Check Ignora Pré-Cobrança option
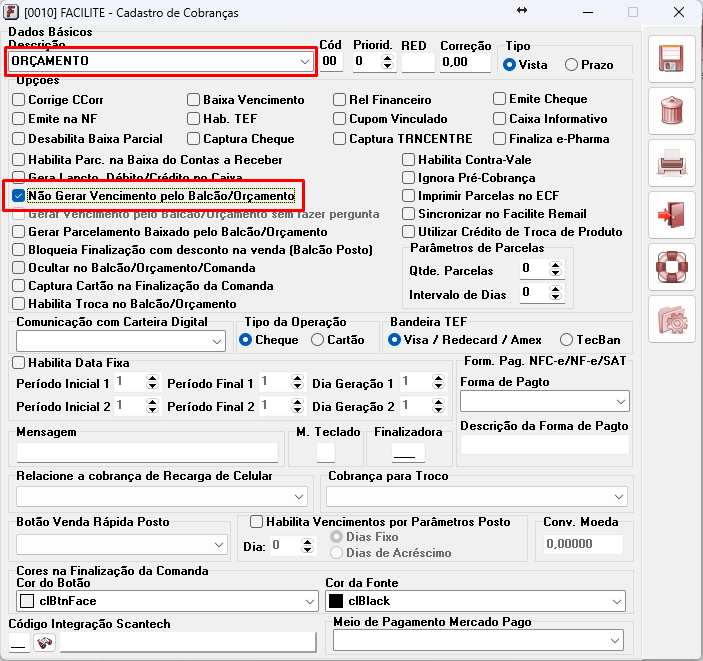Viewport: 703px width, 661px height. [408, 178]
